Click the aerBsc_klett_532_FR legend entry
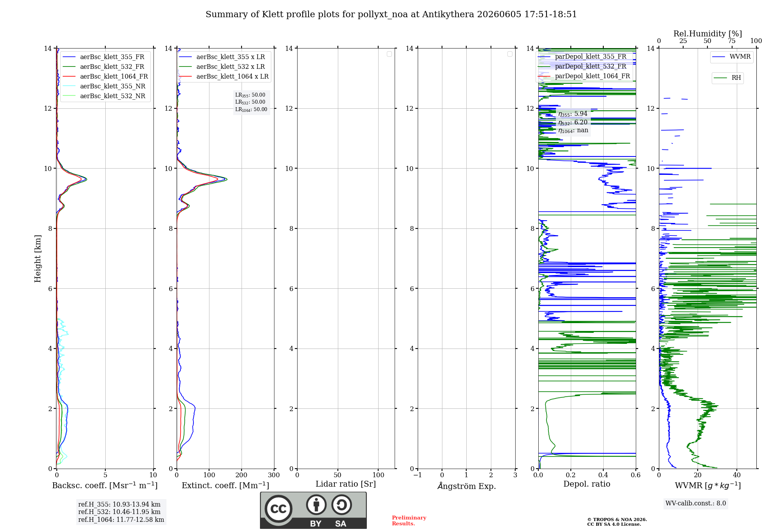The width and height of the screenshot is (783, 532). coord(104,67)
